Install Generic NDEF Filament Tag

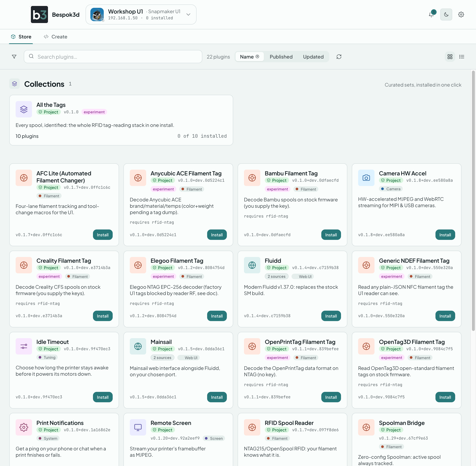(445, 316)
